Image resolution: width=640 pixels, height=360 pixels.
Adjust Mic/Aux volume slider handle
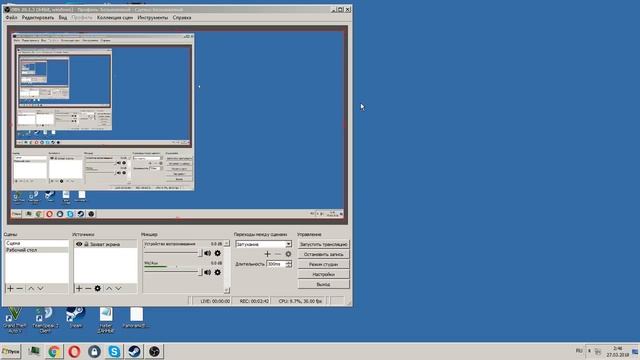point(200,272)
